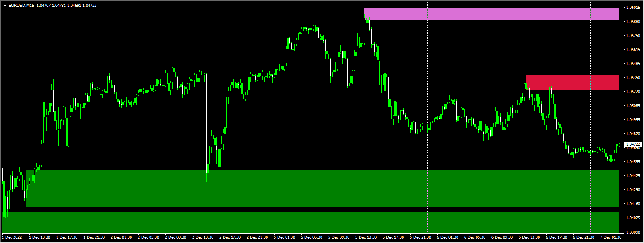Click the 1.05350 price axis label

633,78
